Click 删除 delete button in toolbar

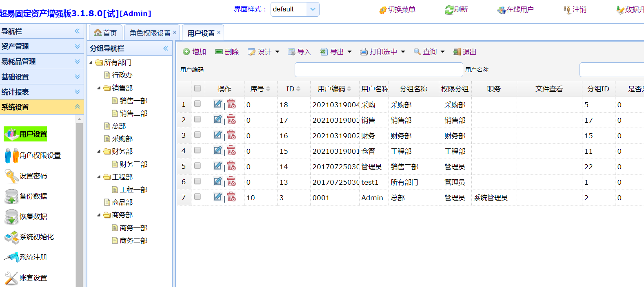tap(227, 52)
